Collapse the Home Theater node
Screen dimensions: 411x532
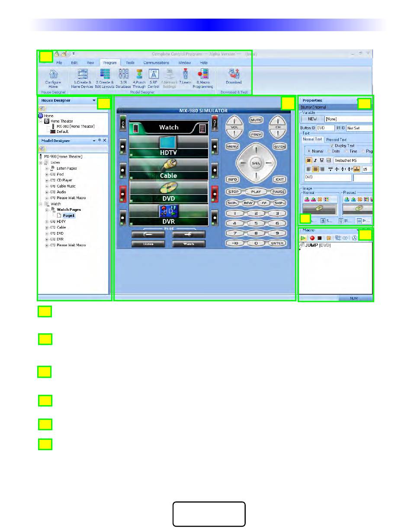(x=41, y=121)
